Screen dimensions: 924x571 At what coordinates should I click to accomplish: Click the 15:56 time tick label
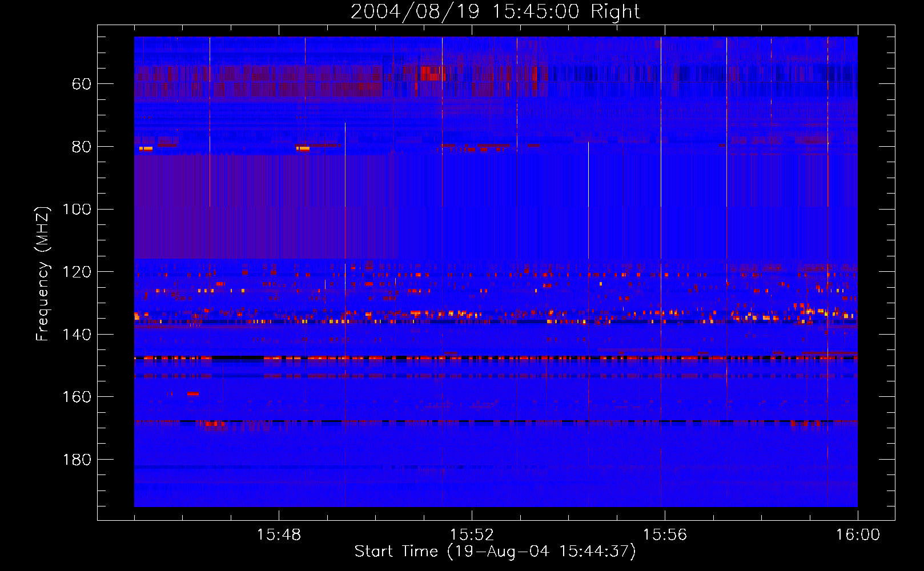point(665,535)
